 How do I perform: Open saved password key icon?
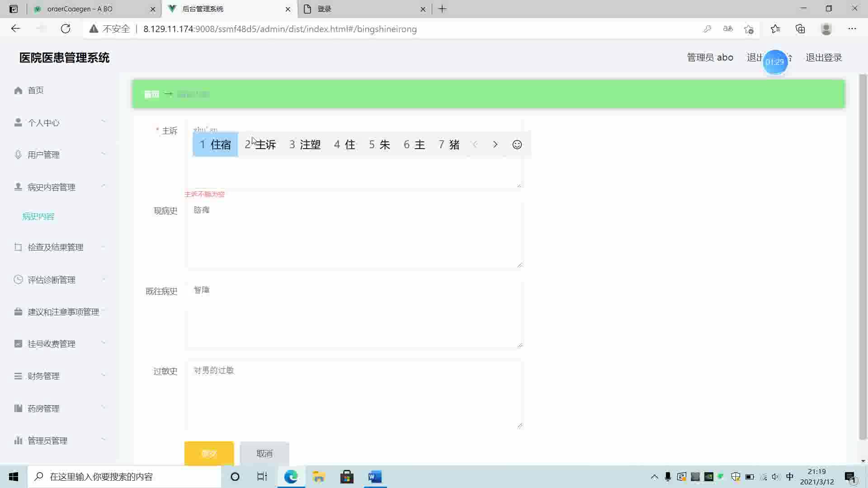tap(708, 29)
